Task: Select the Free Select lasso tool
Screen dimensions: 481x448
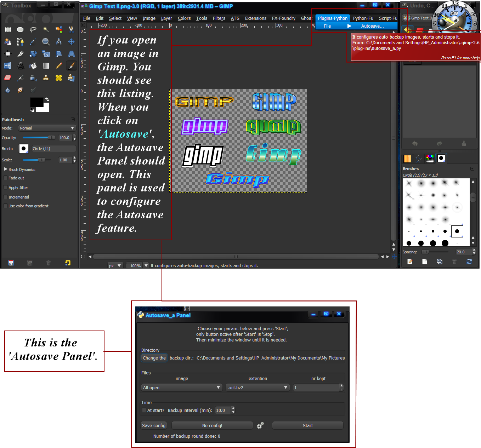Action: (33, 30)
